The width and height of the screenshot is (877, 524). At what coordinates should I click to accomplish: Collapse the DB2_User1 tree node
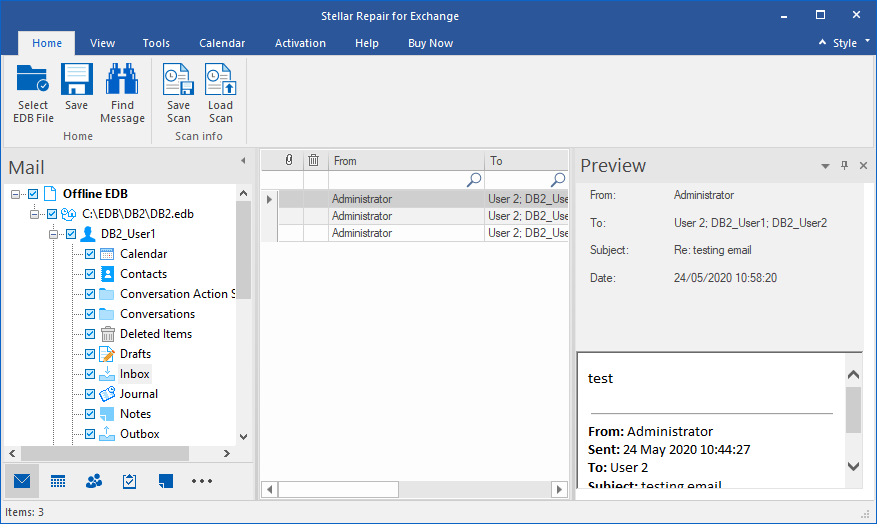pyautogui.click(x=54, y=234)
